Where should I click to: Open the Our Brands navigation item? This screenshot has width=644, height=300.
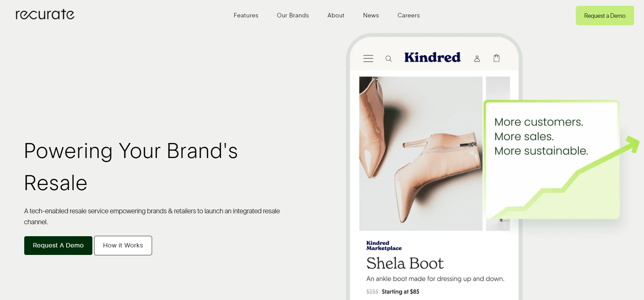[x=293, y=15]
